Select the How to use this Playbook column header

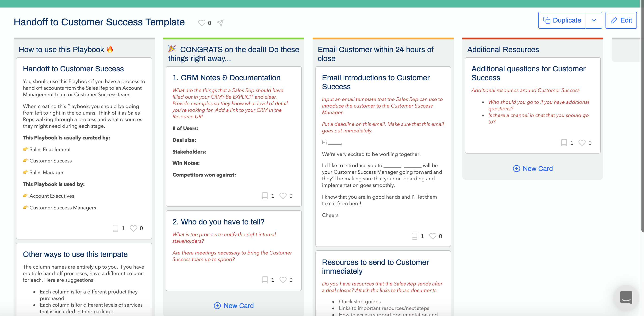point(66,50)
